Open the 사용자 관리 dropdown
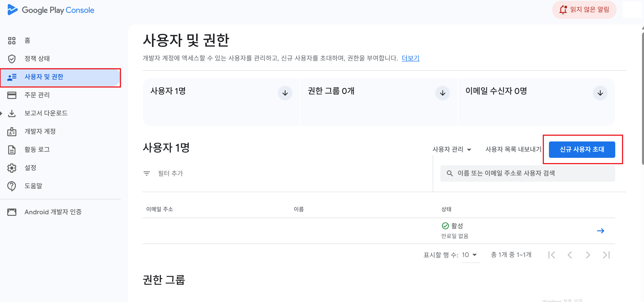This screenshot has width=644, height=302. click(452, 149)
